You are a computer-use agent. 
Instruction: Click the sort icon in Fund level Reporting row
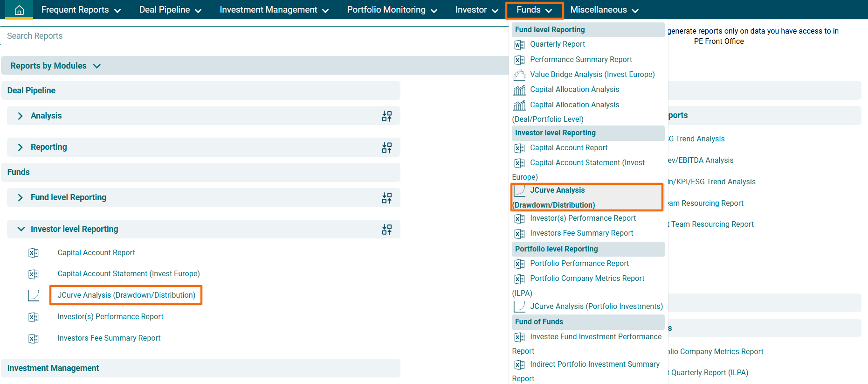tap(386, 198)
